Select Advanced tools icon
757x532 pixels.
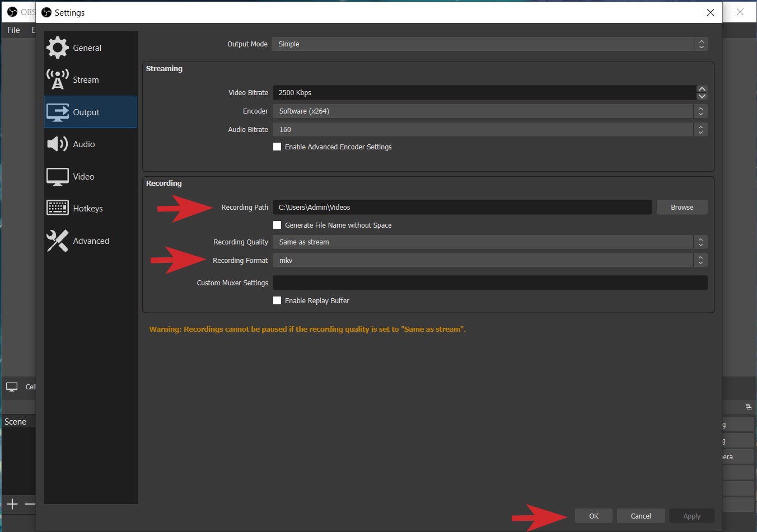pos(57,241)
